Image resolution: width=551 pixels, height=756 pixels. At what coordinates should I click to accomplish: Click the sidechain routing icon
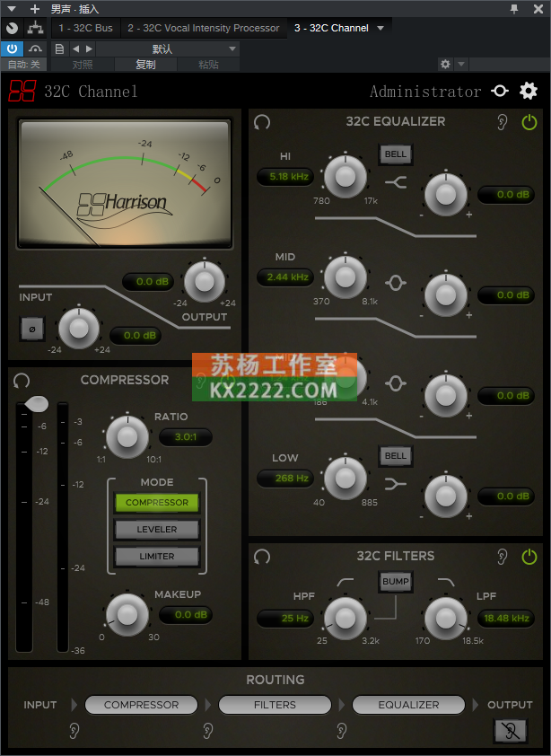point(35,28)
